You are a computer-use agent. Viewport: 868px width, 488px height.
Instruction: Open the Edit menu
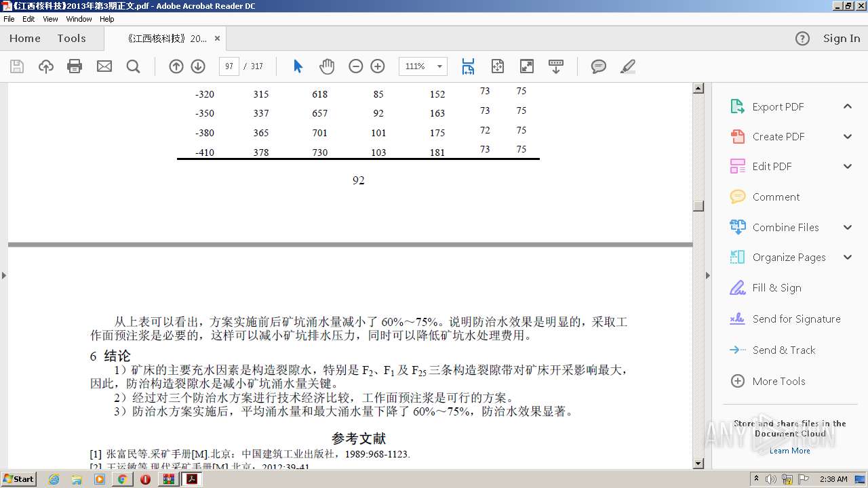point(28,19)
